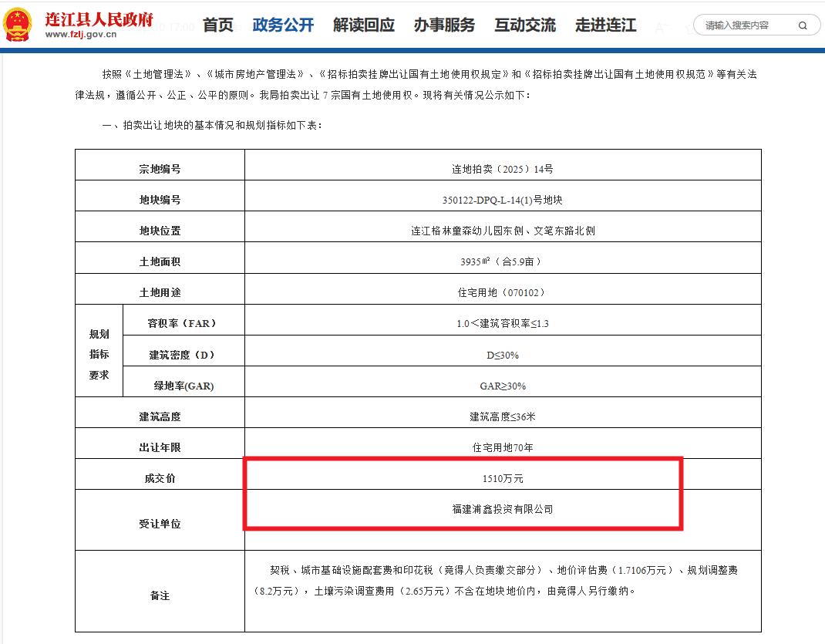This screenshot has width=825, height=644.
Task: Click the 规划指标要求 row header
Action: coord(99,354)
